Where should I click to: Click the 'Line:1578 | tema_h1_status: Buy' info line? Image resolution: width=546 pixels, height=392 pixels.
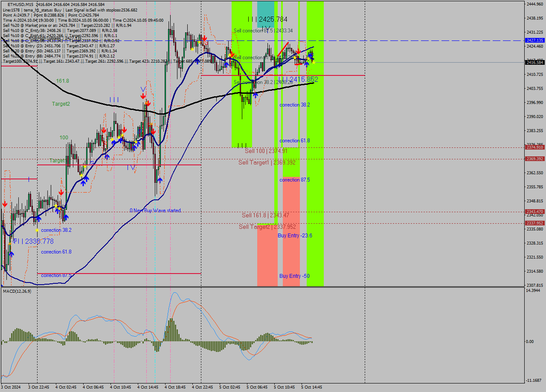[70, 10]
